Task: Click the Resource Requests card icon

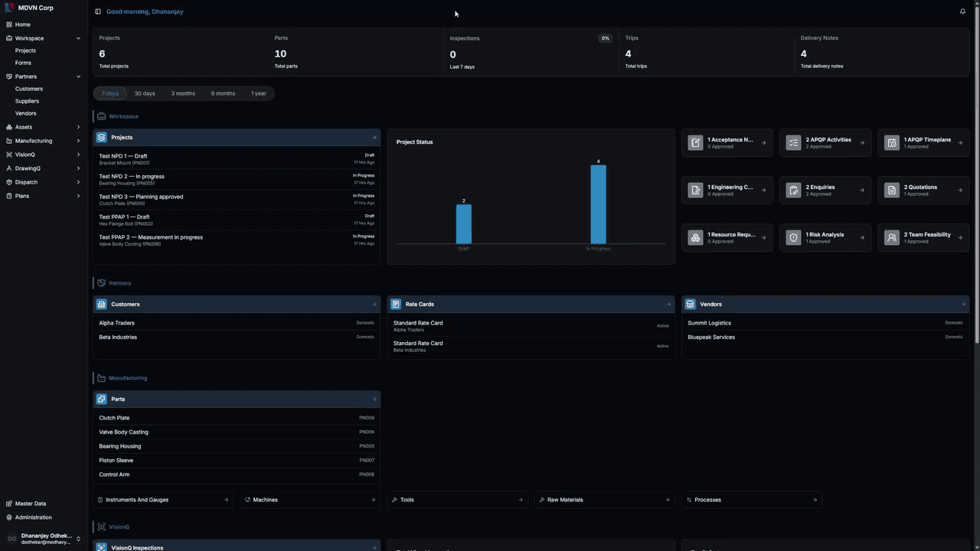Action: 695,238
